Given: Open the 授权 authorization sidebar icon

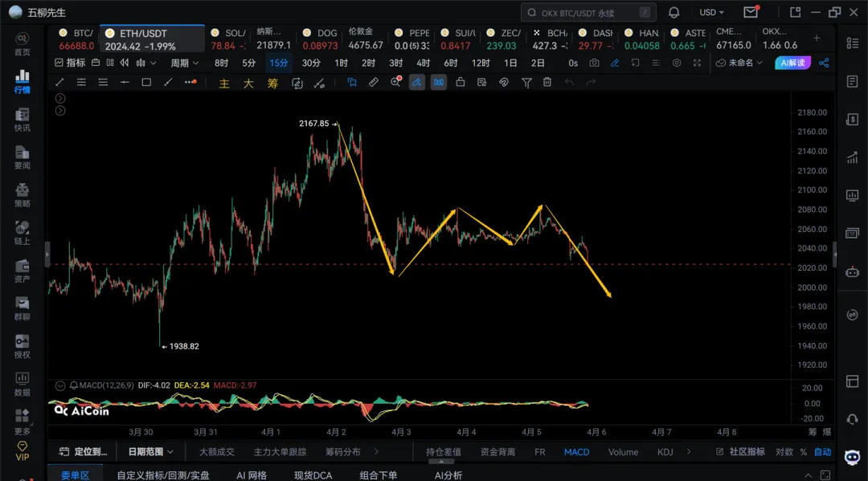Looking at the screenshot, I should (23, 347).
